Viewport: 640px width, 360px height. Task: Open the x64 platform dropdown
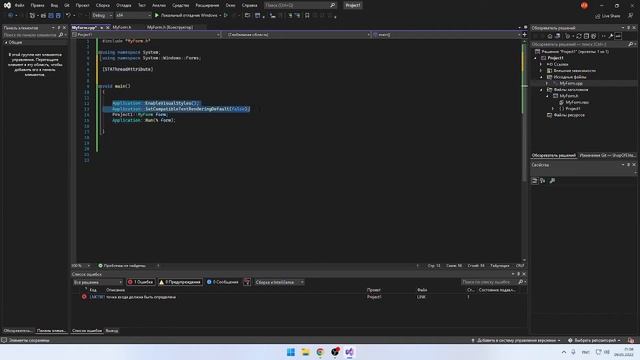pyautogui.click(x=133, y=16)
